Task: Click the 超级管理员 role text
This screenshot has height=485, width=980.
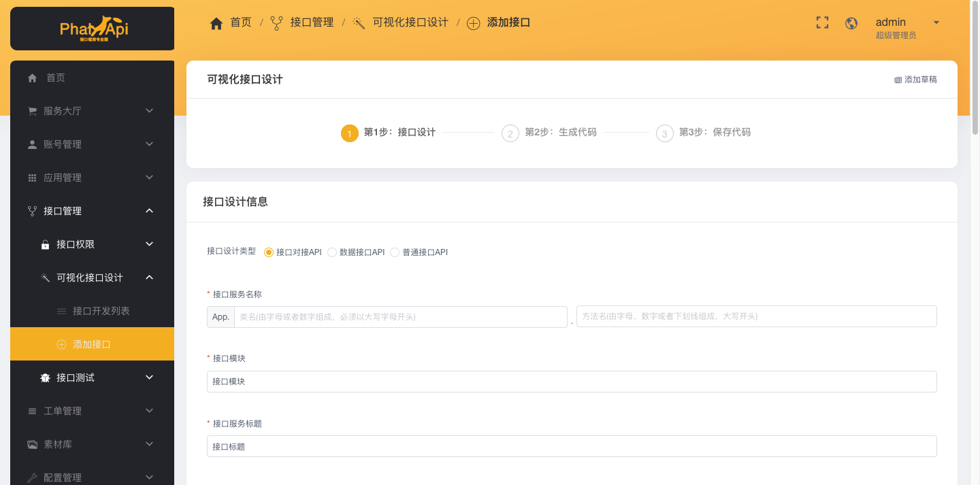Action: tap(896, 35)
